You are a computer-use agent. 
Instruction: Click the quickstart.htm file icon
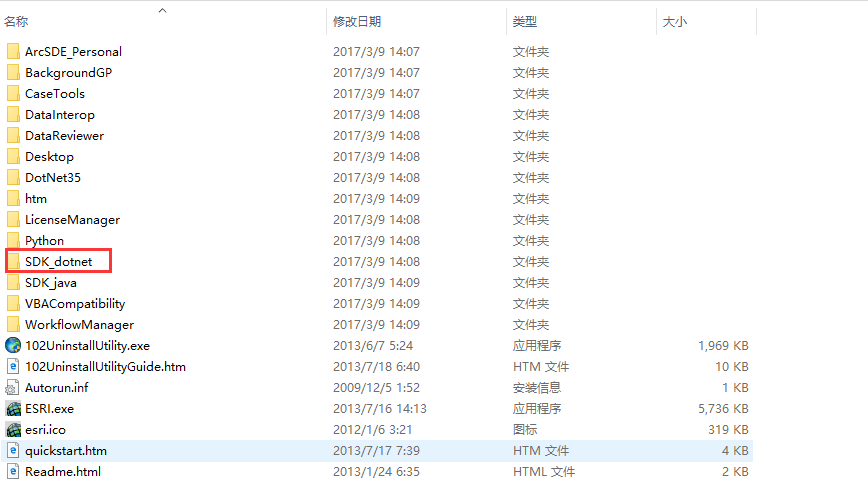[13, 451]
